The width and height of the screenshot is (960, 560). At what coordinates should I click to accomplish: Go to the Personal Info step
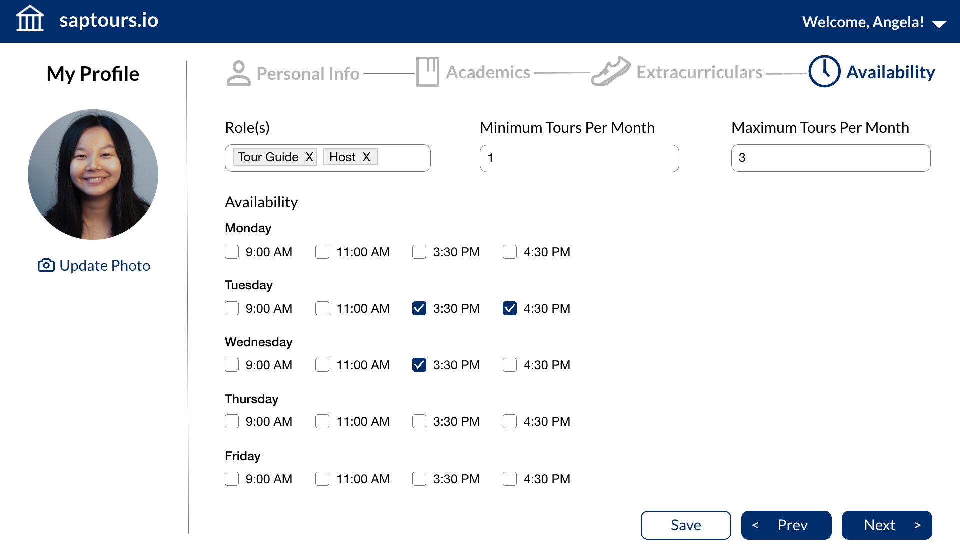(x=308, y=74)
